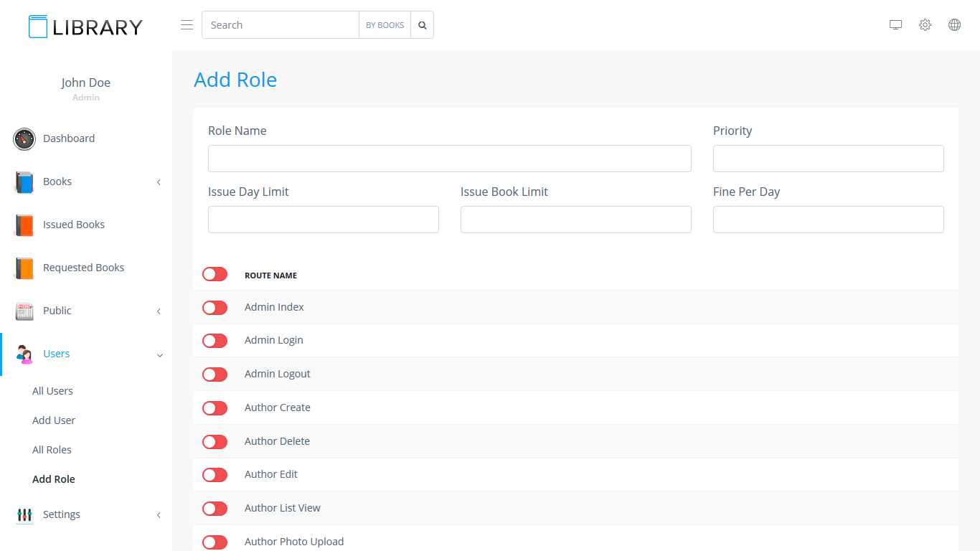
Task: Click the monitor icon in header
Action: (x=895, y=25)
